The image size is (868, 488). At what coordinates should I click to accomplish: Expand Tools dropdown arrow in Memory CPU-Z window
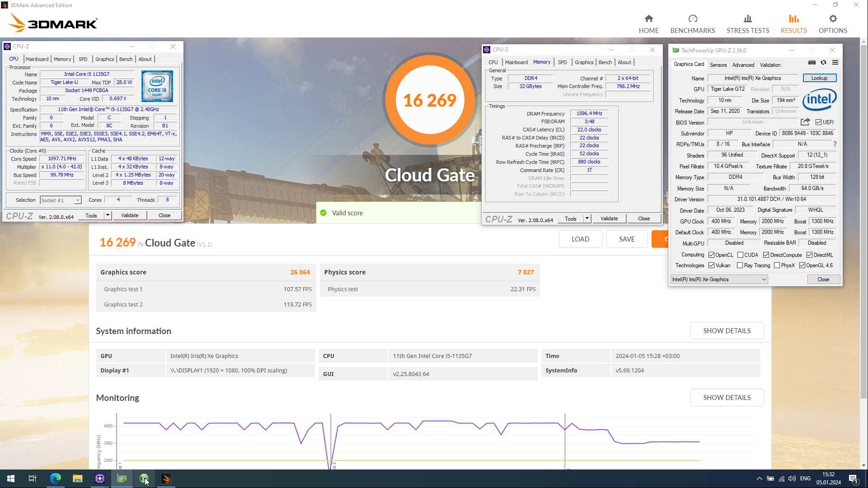tap(587, 218)
